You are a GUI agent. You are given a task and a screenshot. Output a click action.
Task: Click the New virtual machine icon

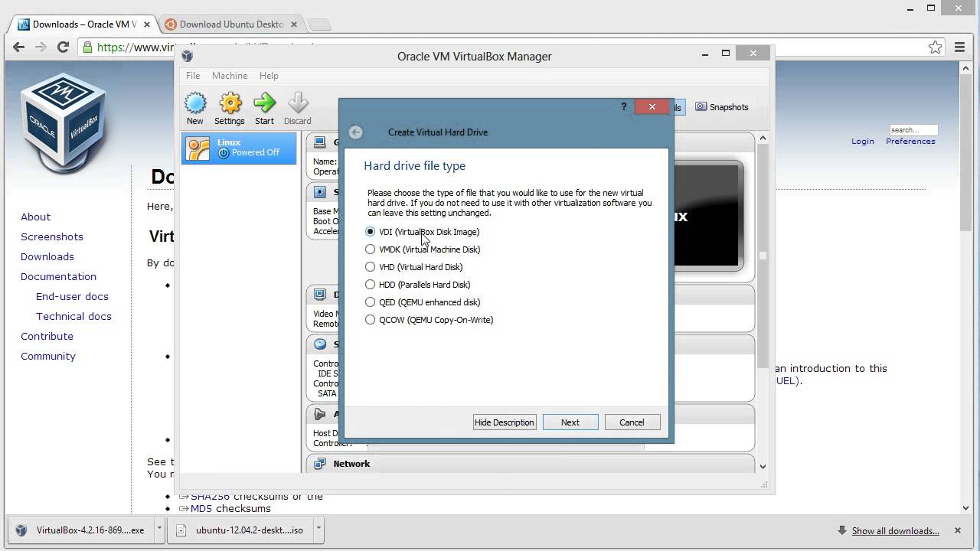pos(195,103)
